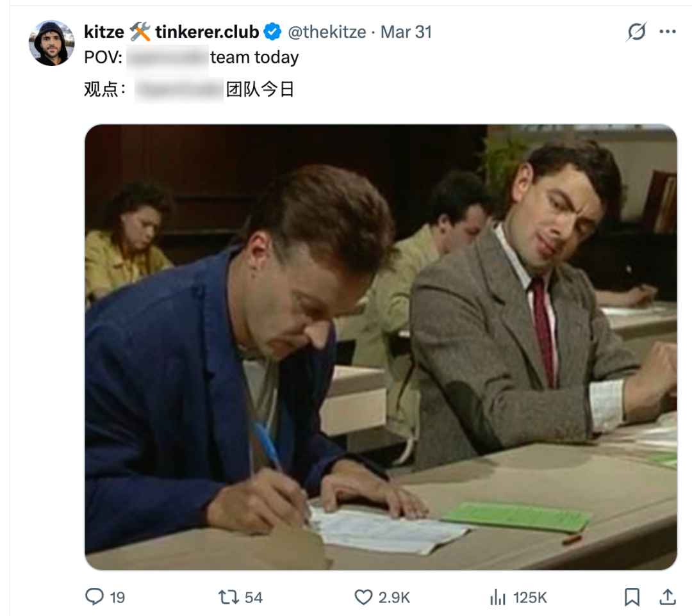Repost the tweet using the retweet icon
The height and width of the screenshot is (616, 692).
point(228,597)
